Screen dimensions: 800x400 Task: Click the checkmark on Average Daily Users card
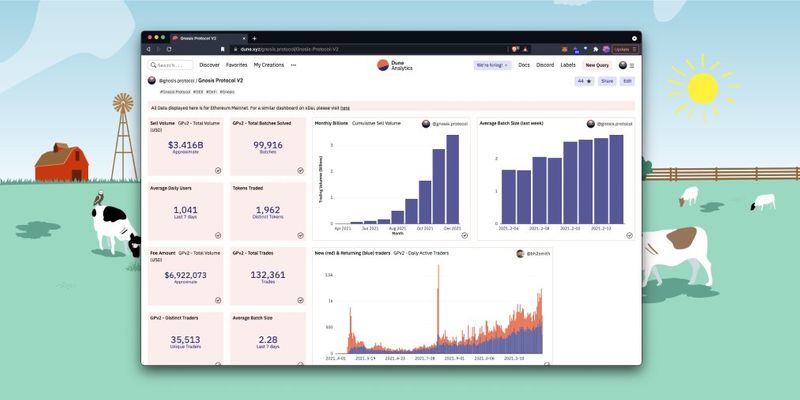click(x=218, y=235)
